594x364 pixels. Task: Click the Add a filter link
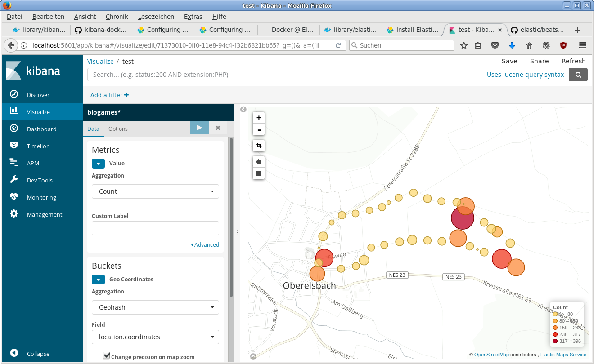click(x=109, y=95)
